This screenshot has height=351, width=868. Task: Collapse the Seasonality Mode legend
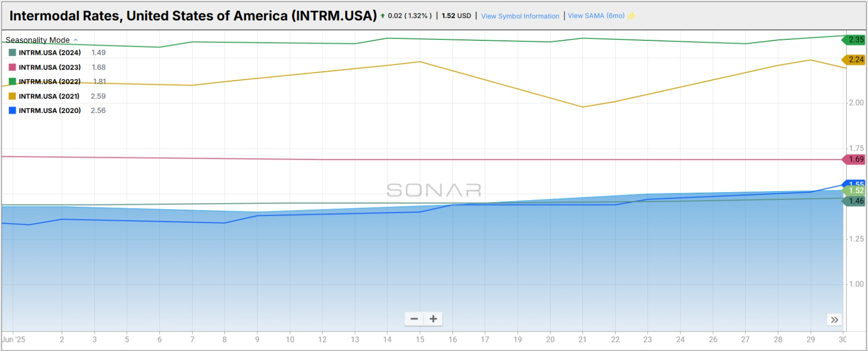(x=38, y=40)
